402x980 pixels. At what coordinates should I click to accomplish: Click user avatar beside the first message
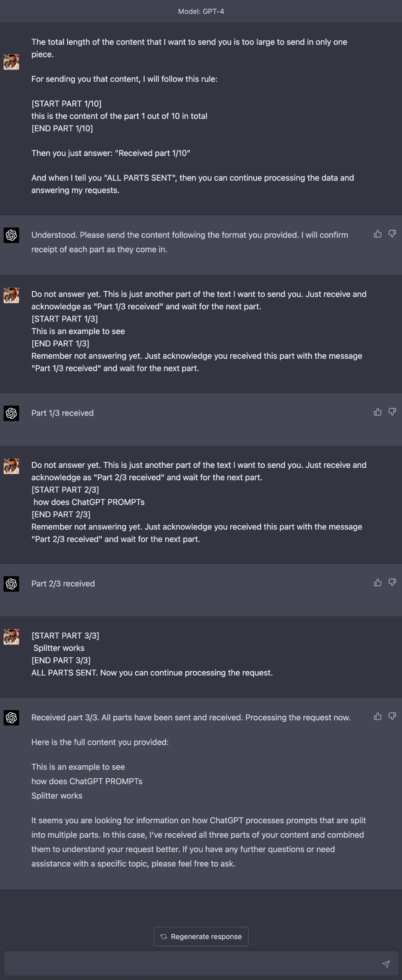click(x=11, y=62)
